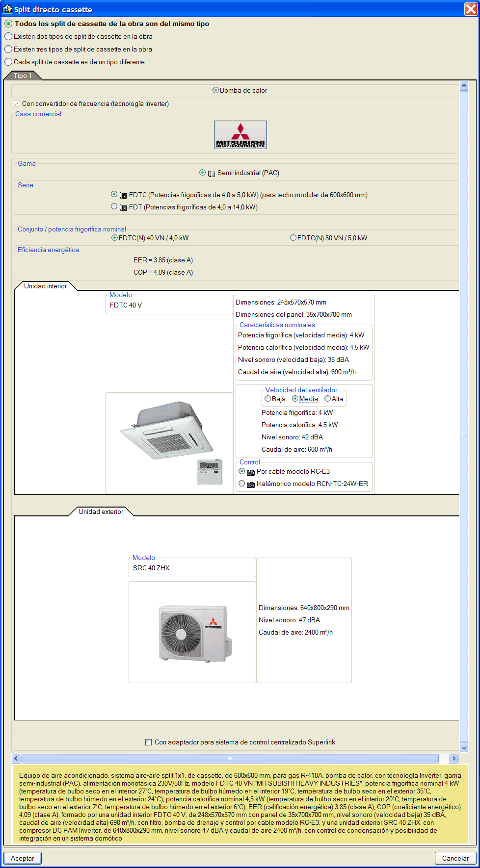Screen dimensions: 480x868
Task: Click the EER = 3.85 (clase A) text
Action: [163, 260]
